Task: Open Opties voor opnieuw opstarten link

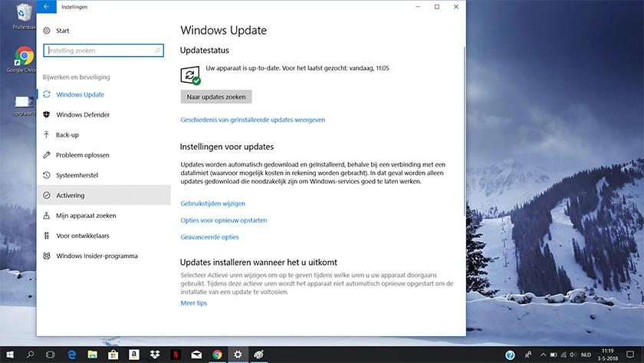Action: 224,220
